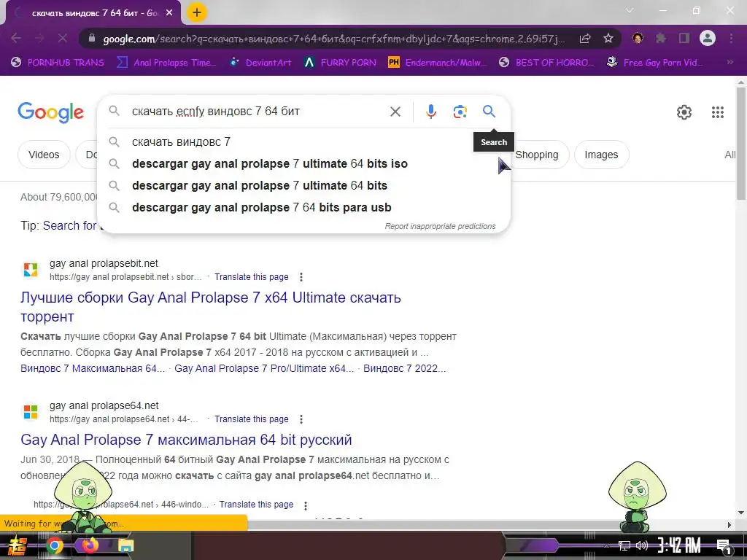The height and width of the screenshot is (560, 747).
Task: Bookmark this page with the star icon
Action: (608, 39)
